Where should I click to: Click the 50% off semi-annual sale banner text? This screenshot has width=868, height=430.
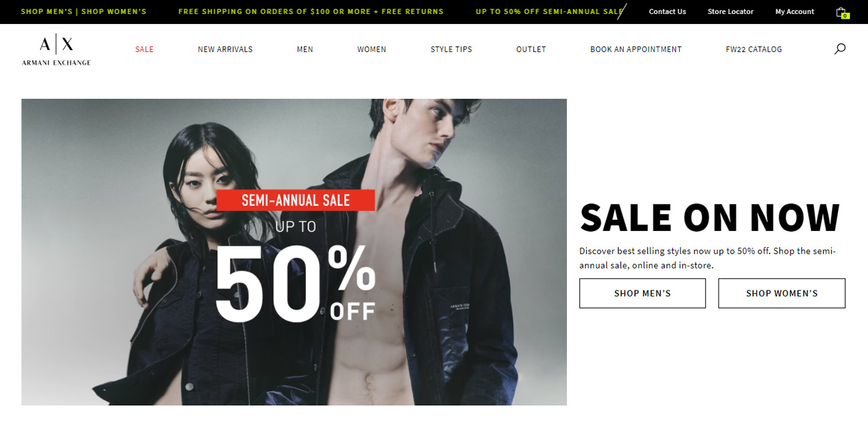click(550, 12)
